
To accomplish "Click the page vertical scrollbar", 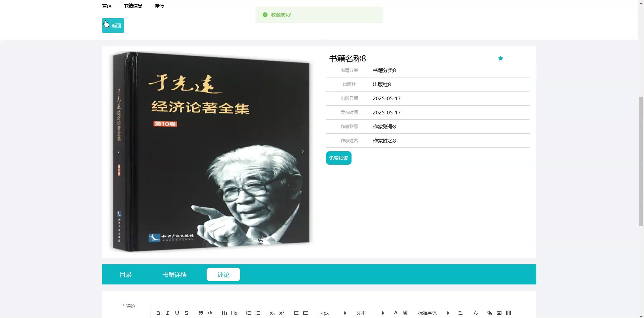I will 641,161.
